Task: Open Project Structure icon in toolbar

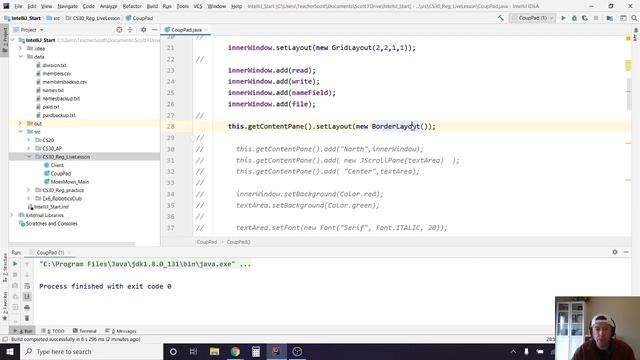Action: (x=609, y=18)
